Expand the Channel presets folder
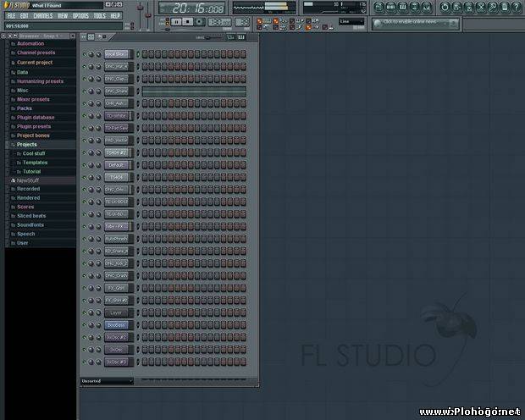The width and height of the screenshot is (525, 420). pos(36,52)
